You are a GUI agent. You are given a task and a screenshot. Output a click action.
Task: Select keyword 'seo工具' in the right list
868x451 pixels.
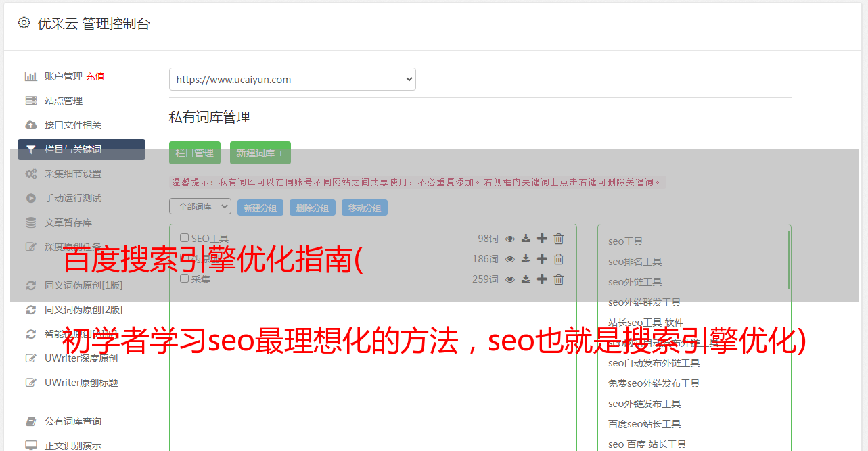[626, 241]
